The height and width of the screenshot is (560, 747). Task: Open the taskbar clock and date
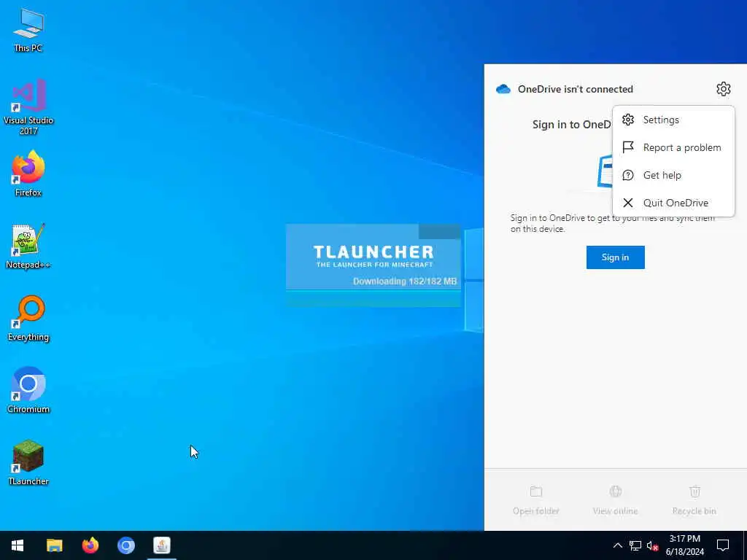click(684, 545)
